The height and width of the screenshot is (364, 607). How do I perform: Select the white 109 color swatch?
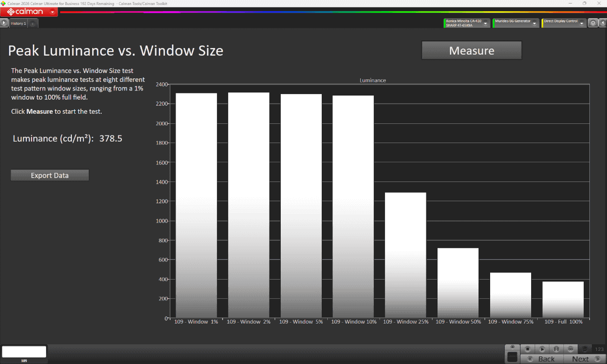coord(24,352)
